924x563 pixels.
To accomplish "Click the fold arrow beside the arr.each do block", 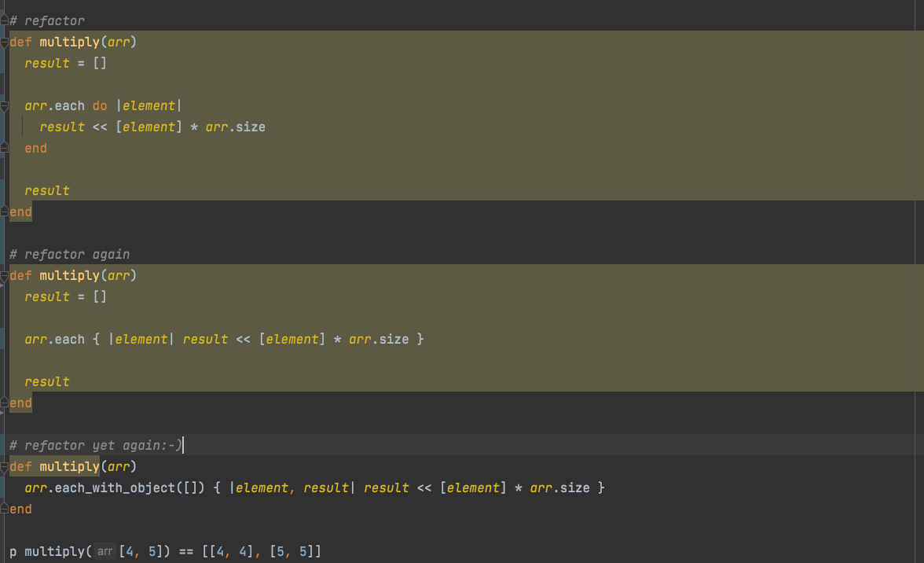I will click(3, 105).
